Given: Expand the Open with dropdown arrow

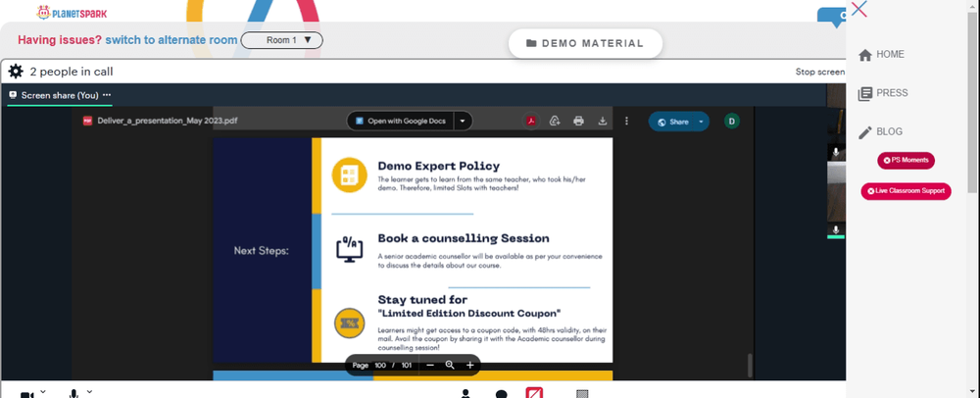Looking at the screenshot, I should click(463, 122).
